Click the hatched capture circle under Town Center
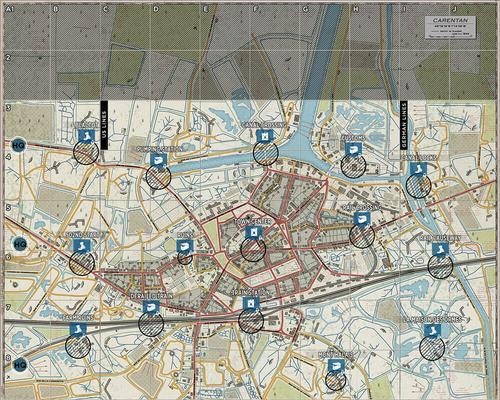500x400 pixels. [253, 249]
